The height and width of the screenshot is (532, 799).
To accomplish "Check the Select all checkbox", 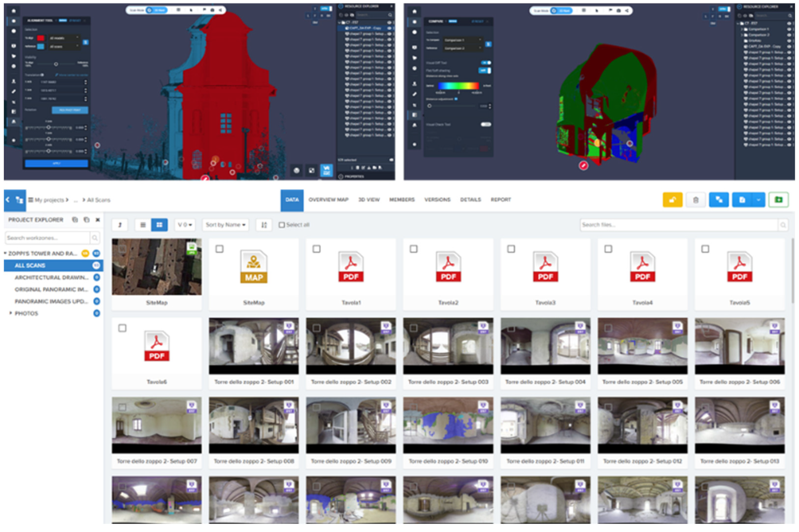I will tap(282, 225).
